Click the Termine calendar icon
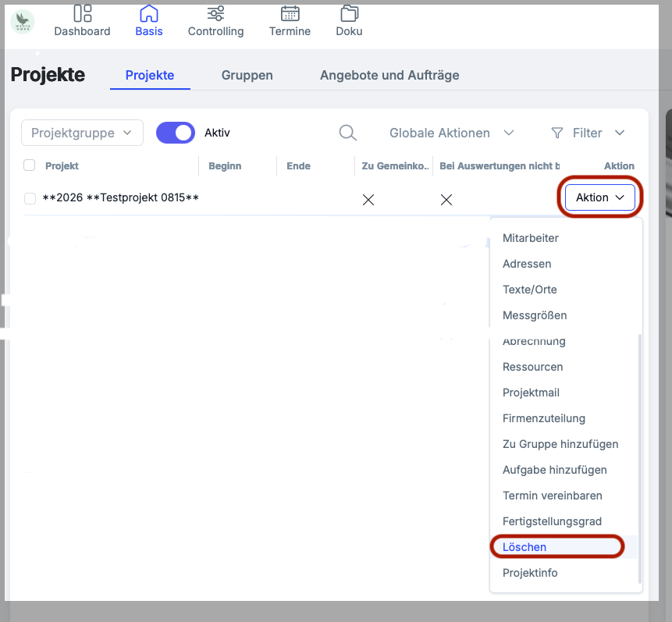 [290, 14]
